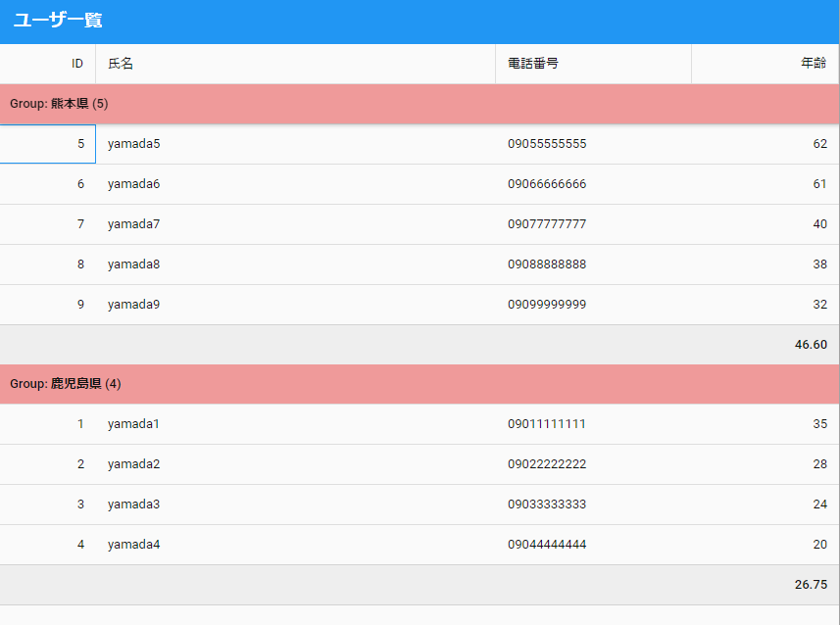The width and height of the screenshot is (840, 625).
Task: Click age cell 28 in the yamada2 row
Action: coord(765,464)
